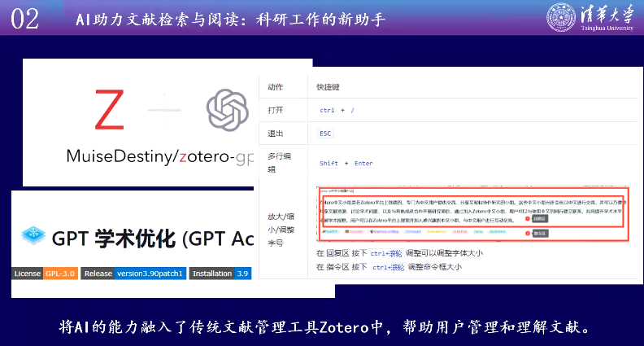The image size is (644, 346).
Task: Select the 多行编辑 row label
Action: [x=279, y=163]
